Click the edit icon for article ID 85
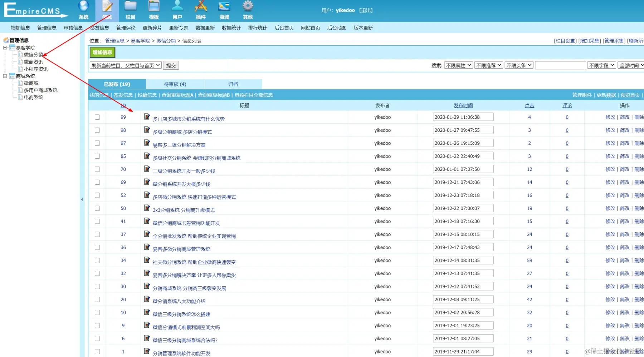Viewport: 644px width, 357px height. point(147,156)
